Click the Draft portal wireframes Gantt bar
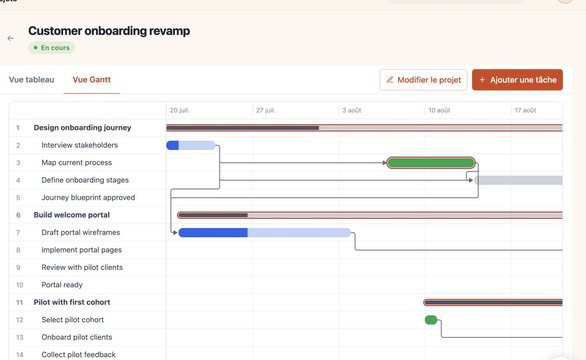The height and width of the screenshot is (360, 586). [265, 233]
